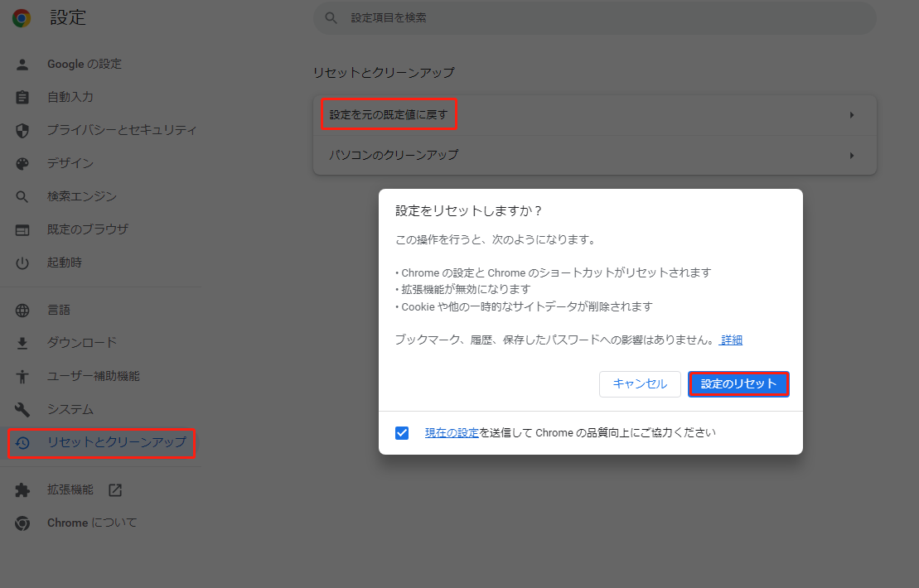The height and width of the screenshot is (588, 919).
Task: Expand 設定を元の既定値に戻す row arrow
Action: point(852,115)
